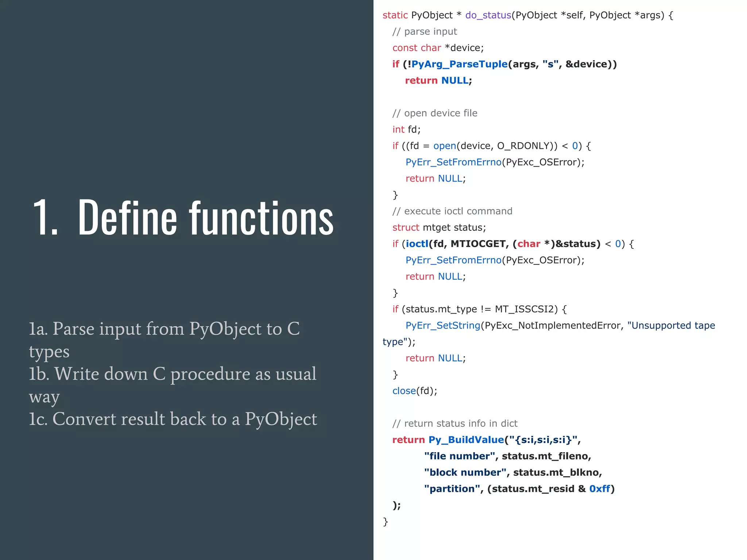Viewport: 747px width, 560px height.
Task: Click the bold "return NULL;" statement
Action: coord(438,81)
